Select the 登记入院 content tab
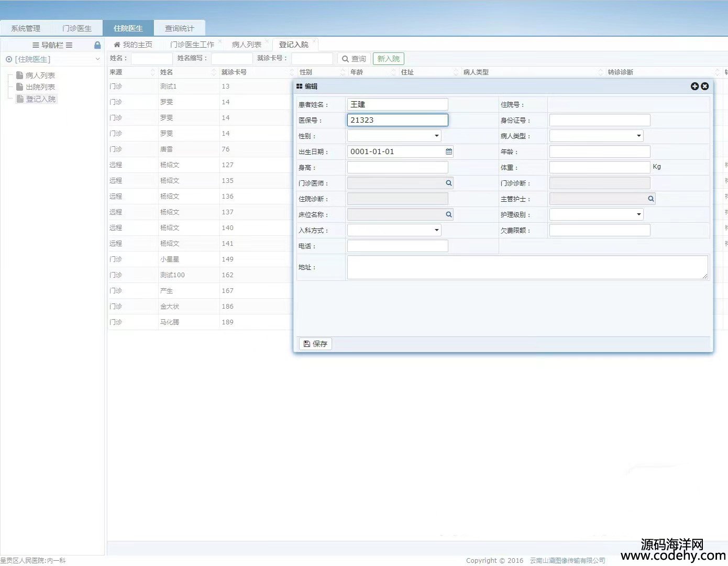This screenshot has width=728, height=566. pyautogui.click(x=294, y=45)
